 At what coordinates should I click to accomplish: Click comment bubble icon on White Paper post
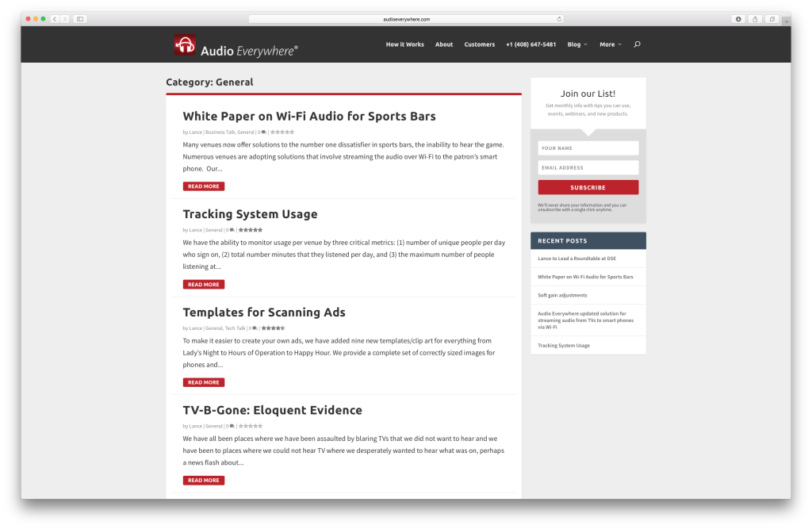point(263,132)
